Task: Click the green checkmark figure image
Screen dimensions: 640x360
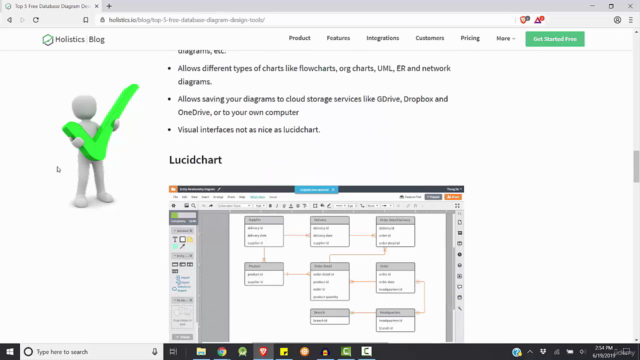Action: point(100,145)
